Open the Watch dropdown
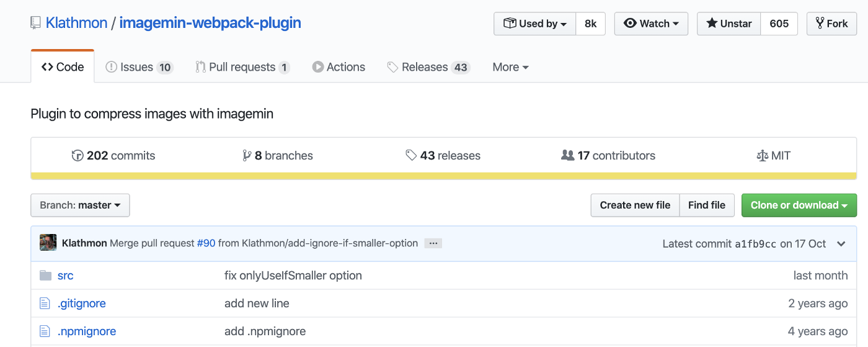This screenshot has width=868, height=347. click(651, 24)
